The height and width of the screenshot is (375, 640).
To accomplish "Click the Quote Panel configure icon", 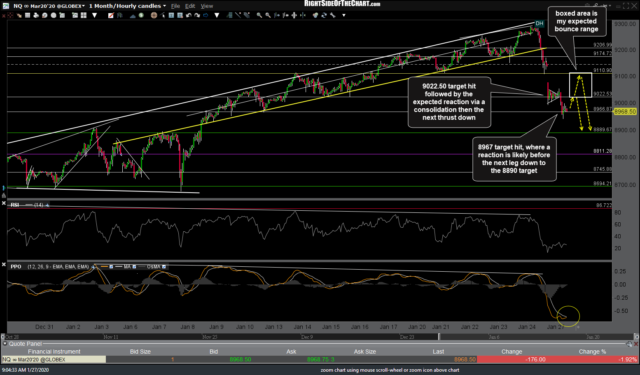I will (x=629, y=344).
